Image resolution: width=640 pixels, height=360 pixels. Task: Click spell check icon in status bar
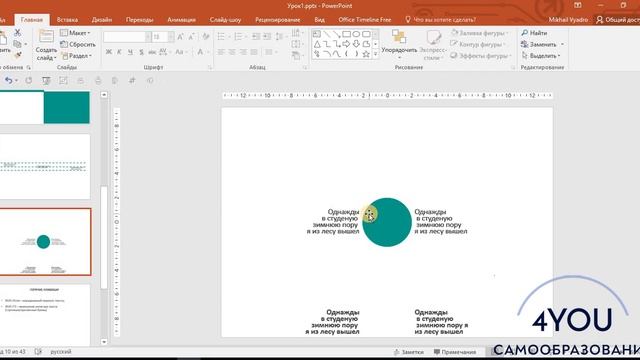click(x=38, y=351)
